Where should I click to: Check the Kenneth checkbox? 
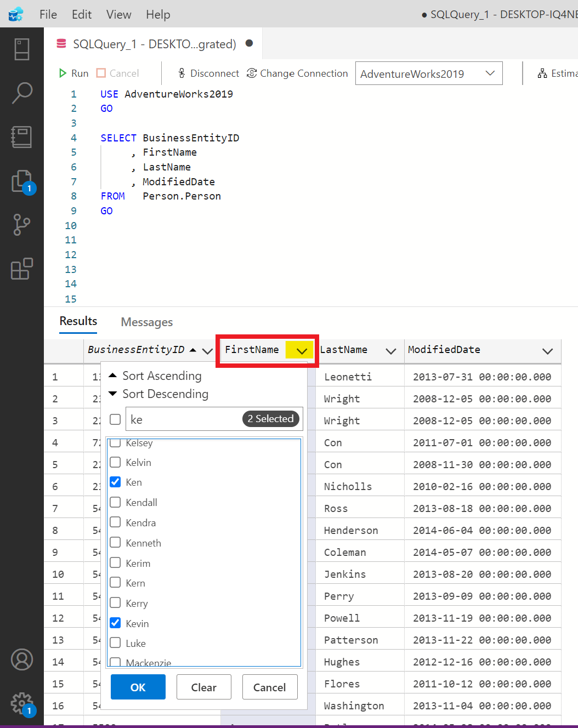click(x=115, y=543)
